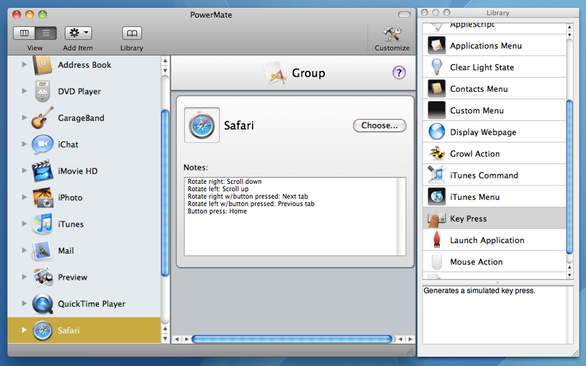Select the Mail row label

(x=66, y=250)
